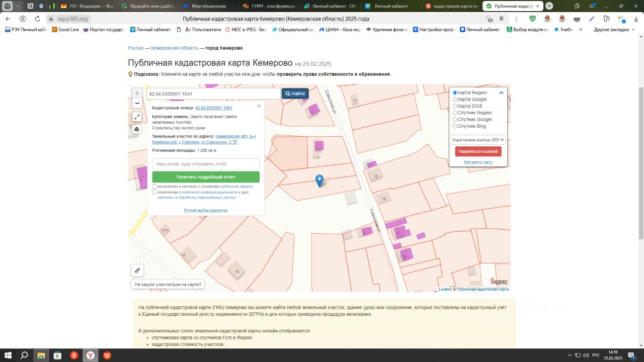Image resolution: width=644 pixels, height=362 pixels.
Task: Zoom out the cadastral map
Action: click(x=137, y=104)
